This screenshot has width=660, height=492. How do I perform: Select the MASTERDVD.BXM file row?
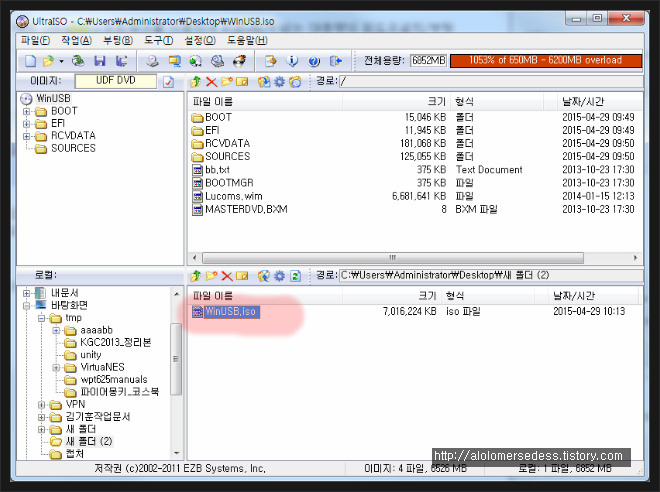pyautogui.click(x=415, y=209)
